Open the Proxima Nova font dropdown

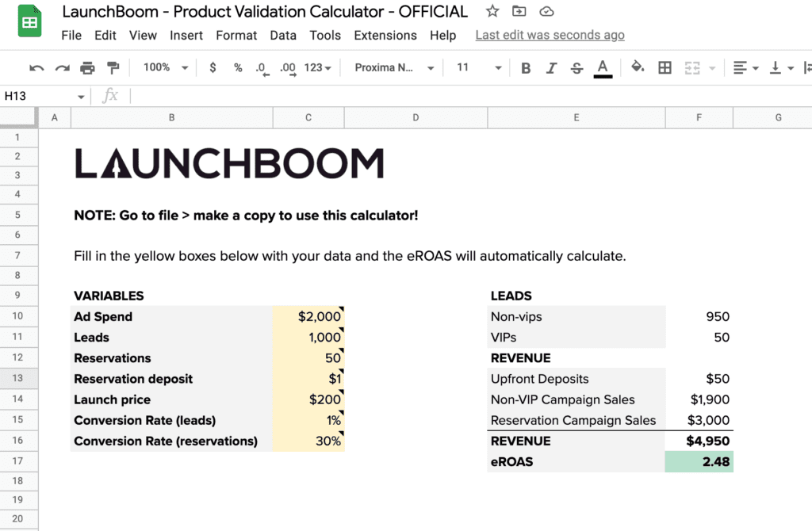pyautogui.click(x=393, y=68)
